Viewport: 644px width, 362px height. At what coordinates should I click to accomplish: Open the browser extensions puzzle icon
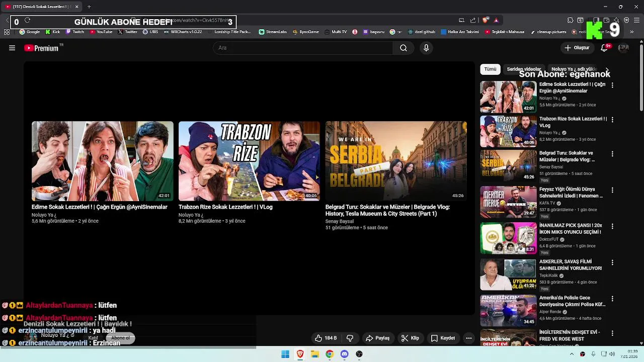click(x=570, y=20)
